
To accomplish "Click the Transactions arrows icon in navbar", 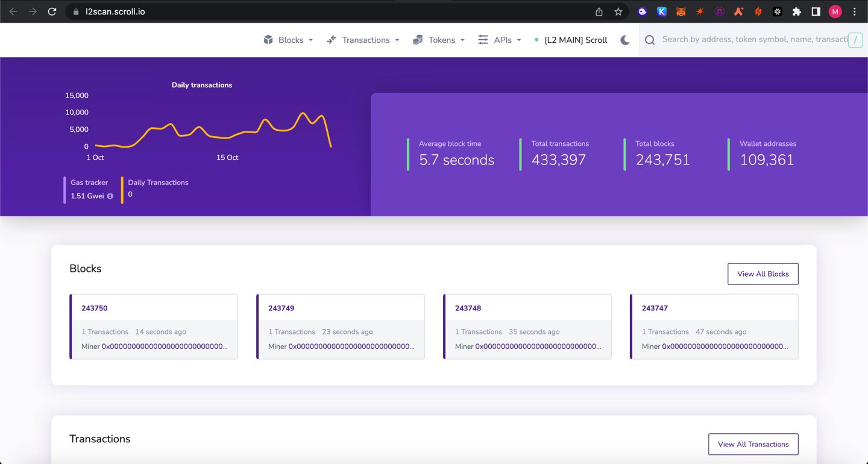I will (332, 40).
